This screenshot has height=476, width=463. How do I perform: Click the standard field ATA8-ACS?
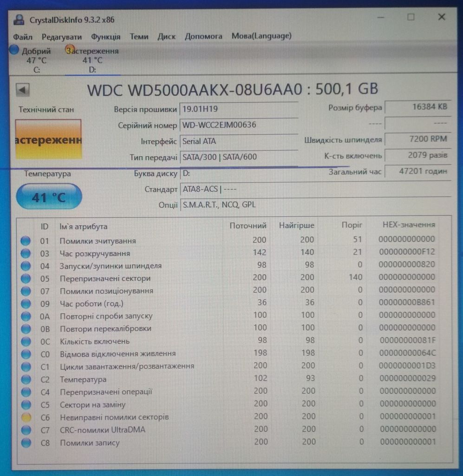(x=315, y=189)
